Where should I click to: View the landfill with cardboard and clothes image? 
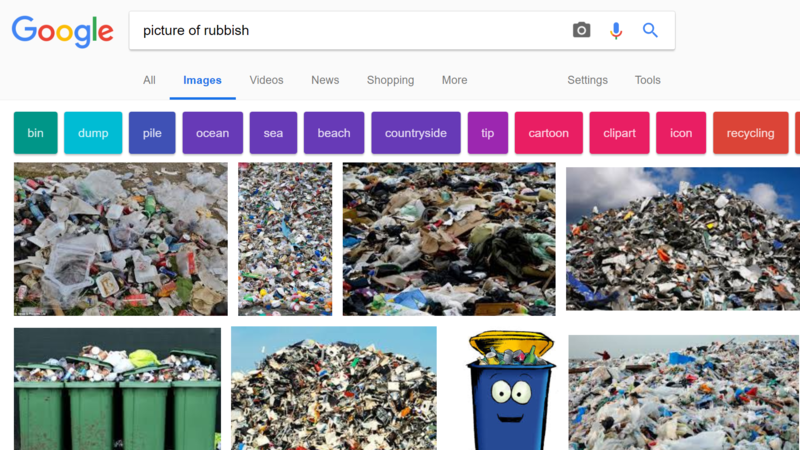click(449, 239)
